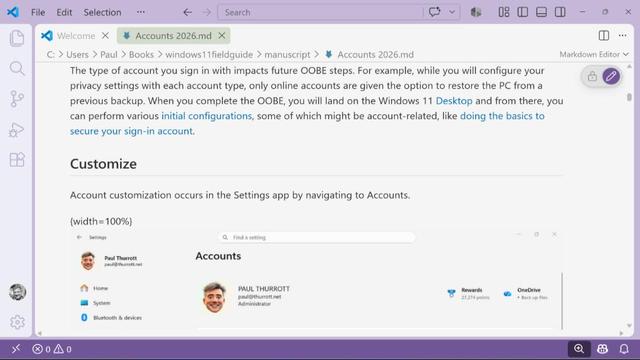Screen dimensions: 640x360
Task: Open the Markdown Editor dropdown
Action: pyautogui.click(x=594, y=54)
